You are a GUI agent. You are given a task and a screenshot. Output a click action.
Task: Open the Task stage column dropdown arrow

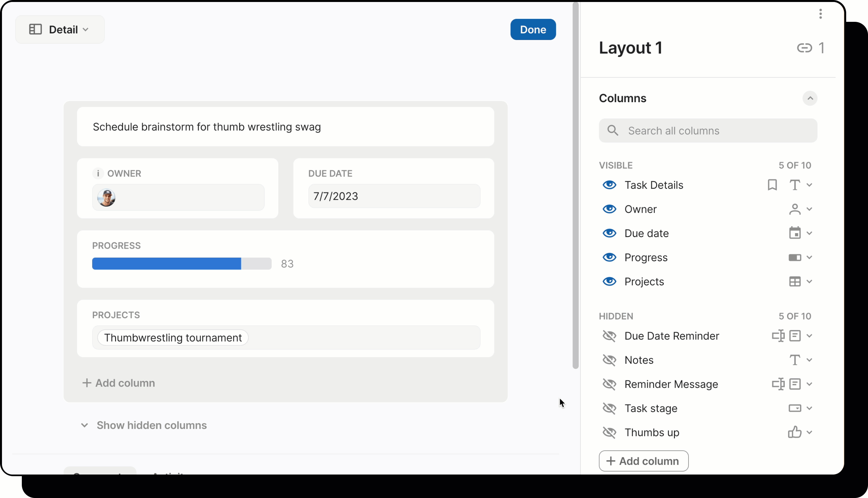[809, 408]
